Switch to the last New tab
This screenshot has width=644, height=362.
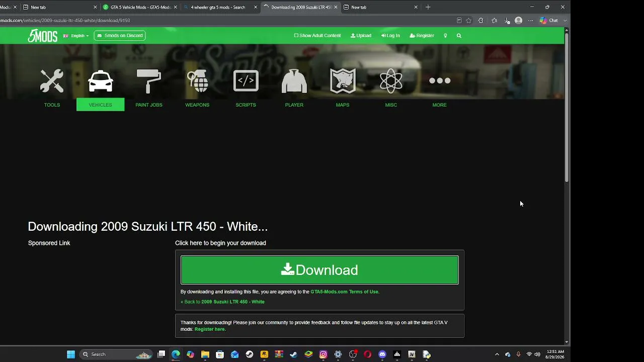[380, 7]
